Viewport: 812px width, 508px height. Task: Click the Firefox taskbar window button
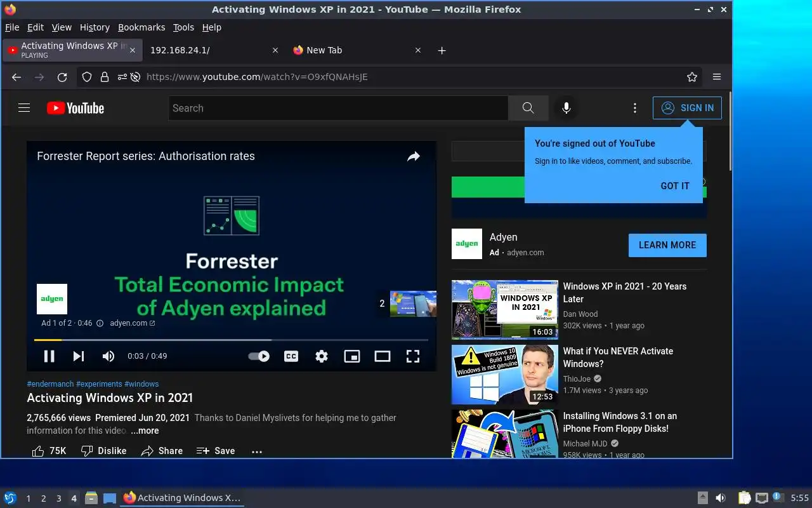click(182, 498)
